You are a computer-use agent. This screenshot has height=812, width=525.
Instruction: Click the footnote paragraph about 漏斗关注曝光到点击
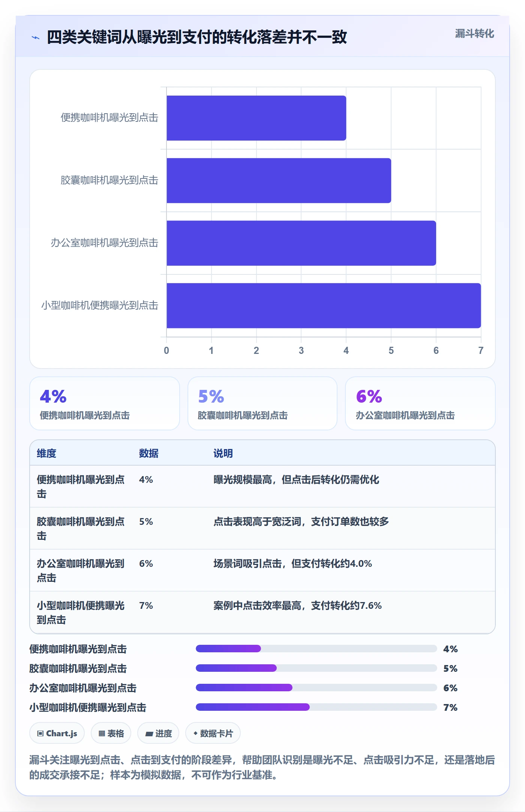(262, 767)
